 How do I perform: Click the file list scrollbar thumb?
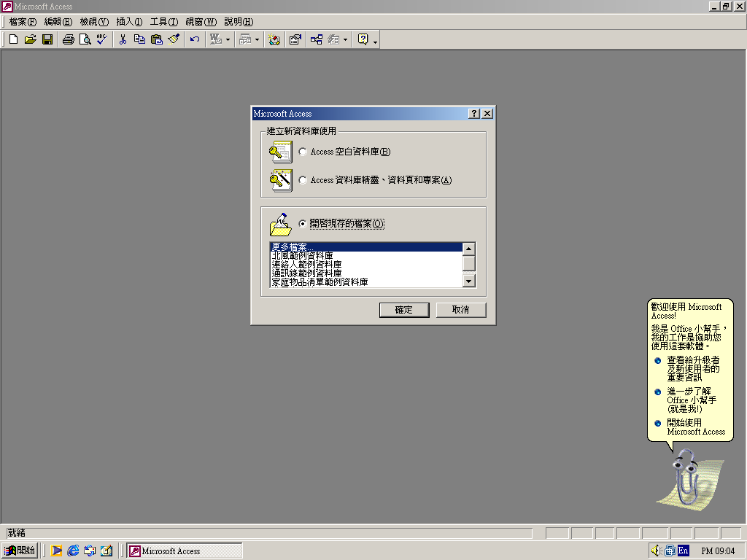469,263
